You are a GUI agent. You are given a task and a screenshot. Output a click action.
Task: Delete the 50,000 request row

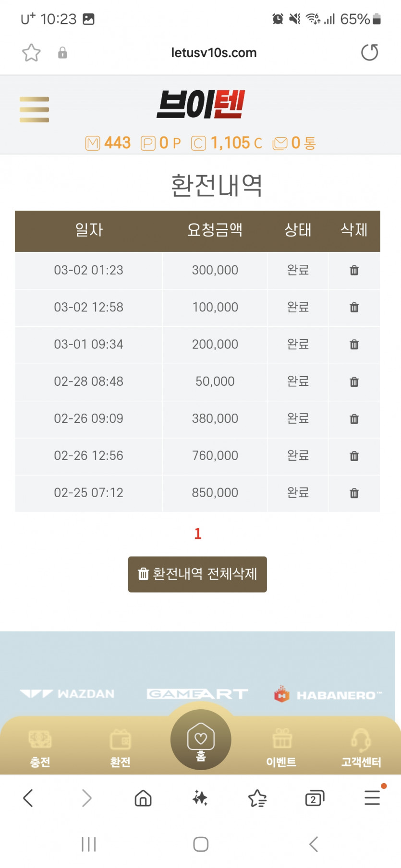pyautogui.click(x=354, y=382)
